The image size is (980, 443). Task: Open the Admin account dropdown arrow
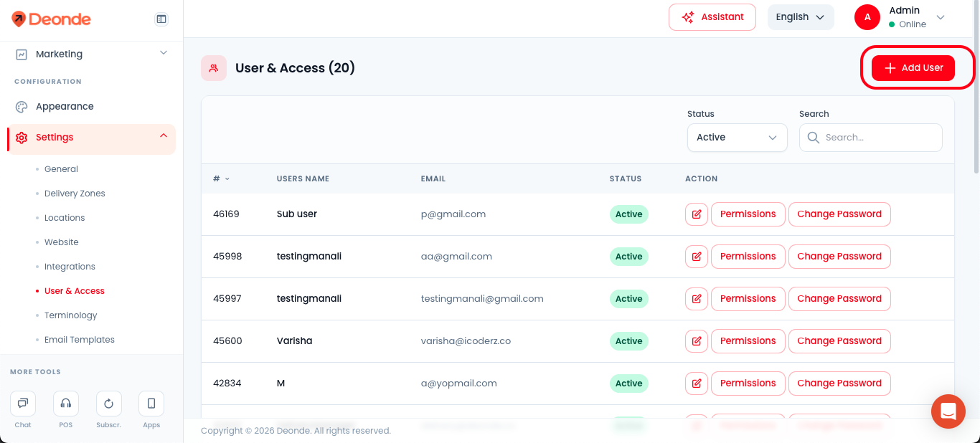[x=941, y=17]
